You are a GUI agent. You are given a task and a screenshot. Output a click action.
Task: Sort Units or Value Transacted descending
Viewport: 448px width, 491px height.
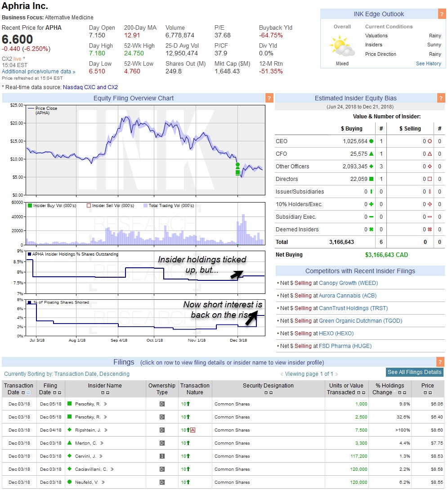click(364, 393)
